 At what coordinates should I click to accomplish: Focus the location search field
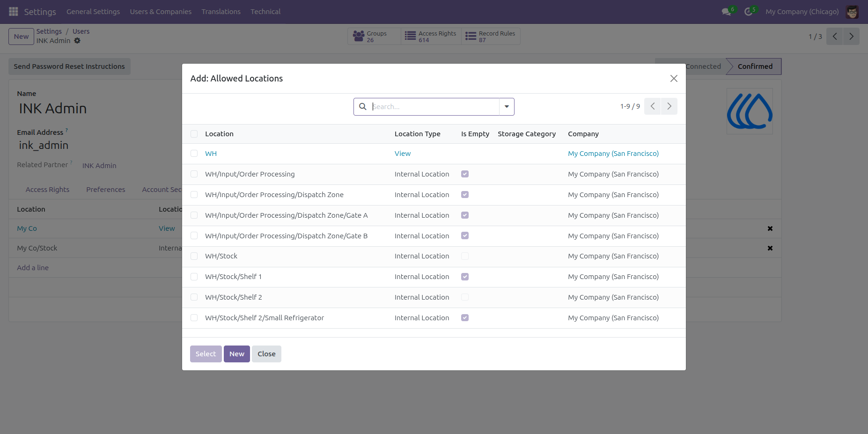435,107
